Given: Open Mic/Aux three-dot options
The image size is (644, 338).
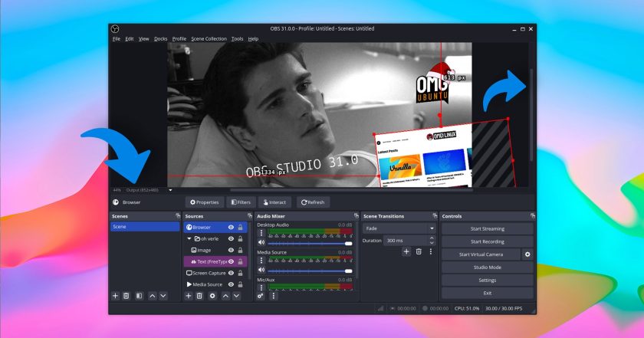Looking at the screenshot, I should (261, 287).
